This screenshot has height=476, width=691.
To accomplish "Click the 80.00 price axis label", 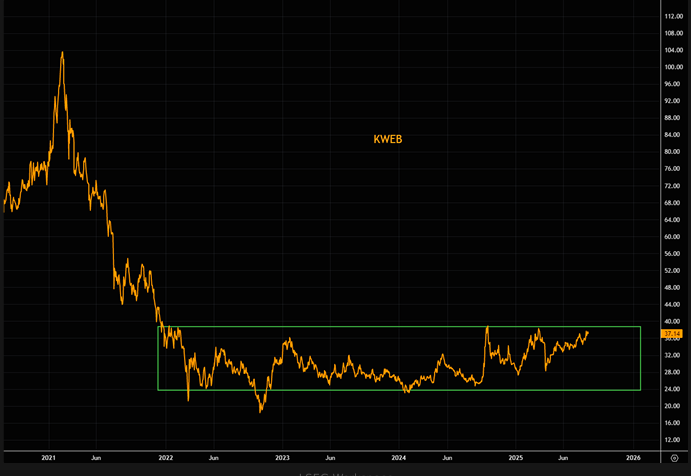I will pyautogui.click(x=673, y=152).
